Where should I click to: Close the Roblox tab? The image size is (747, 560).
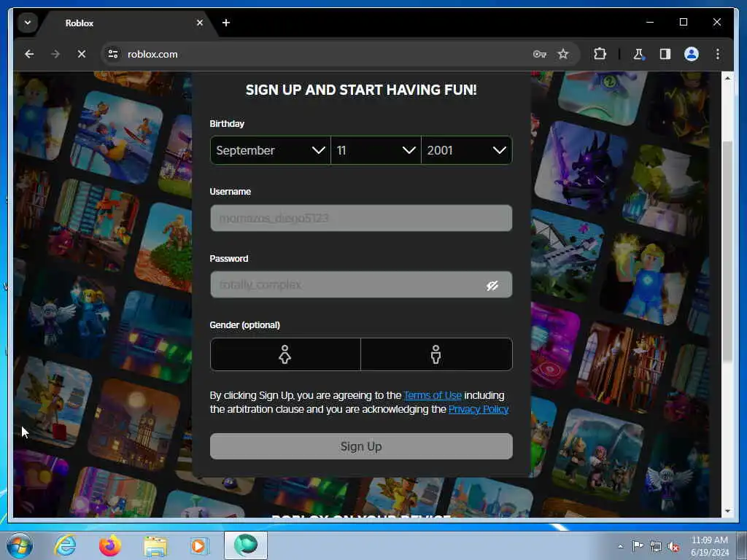pos(200,23)
